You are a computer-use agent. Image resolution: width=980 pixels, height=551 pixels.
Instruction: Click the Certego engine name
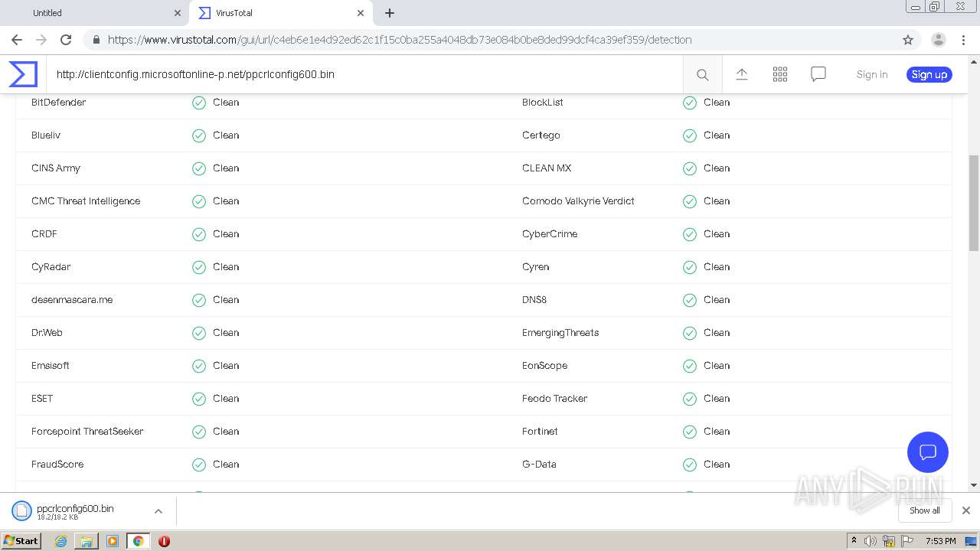pyautogui.click(x=541, y=135)
